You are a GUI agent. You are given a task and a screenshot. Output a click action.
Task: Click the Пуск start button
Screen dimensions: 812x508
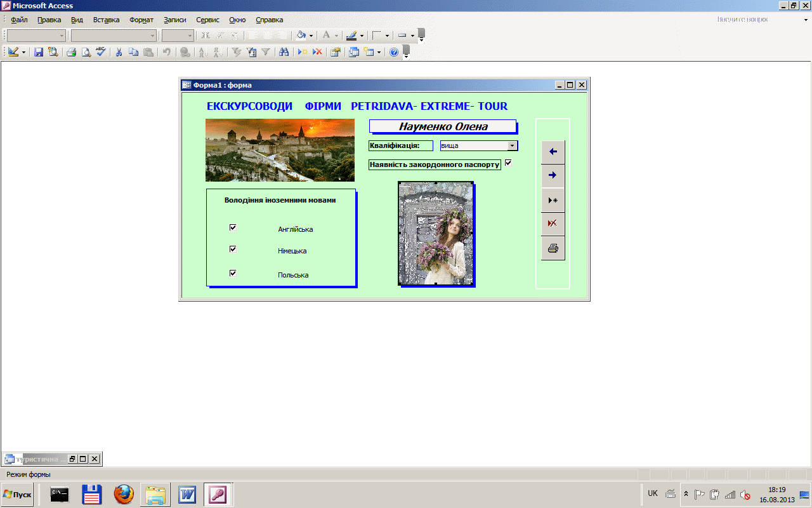18,495
